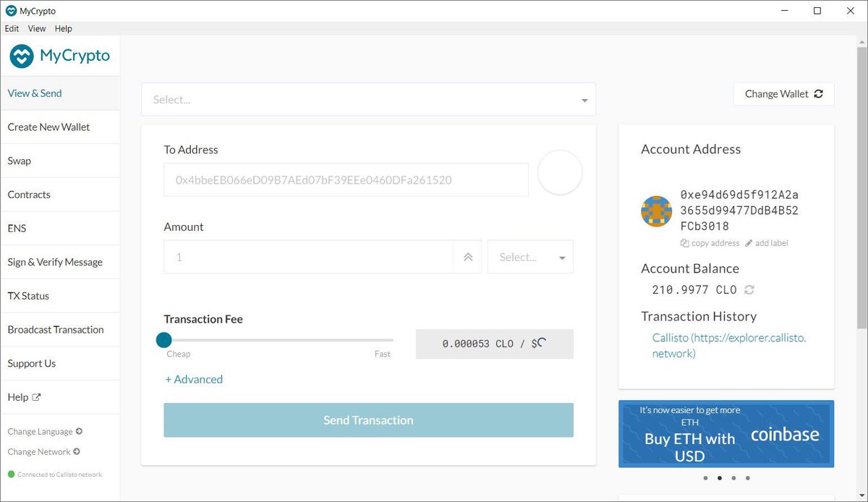The height and width of the screenshot is (502, 868).
Task: Open the currency unit Select dropdown
Action: [x=530, y=257]
